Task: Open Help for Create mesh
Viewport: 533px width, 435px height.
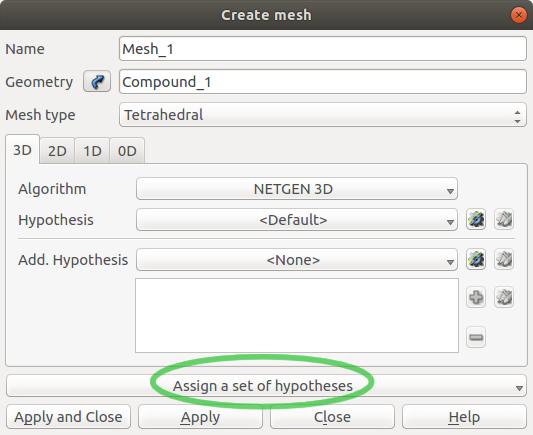Action: click(x=464, y=417)
